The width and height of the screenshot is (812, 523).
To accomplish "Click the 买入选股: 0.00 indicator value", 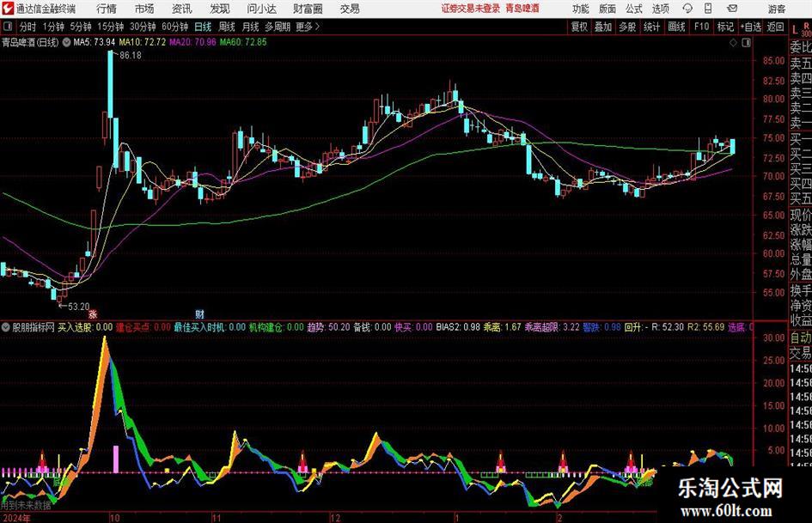I will (x=85, y=327).
